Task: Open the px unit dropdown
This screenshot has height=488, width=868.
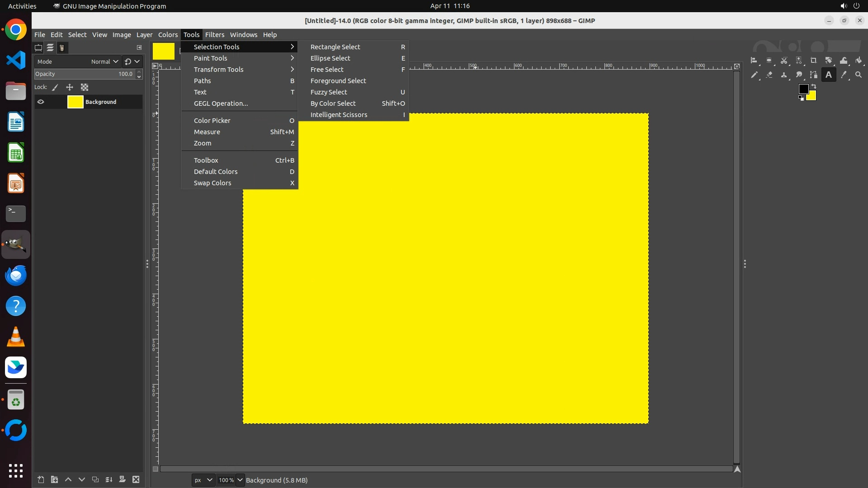Action: click(x=203, y=480)
